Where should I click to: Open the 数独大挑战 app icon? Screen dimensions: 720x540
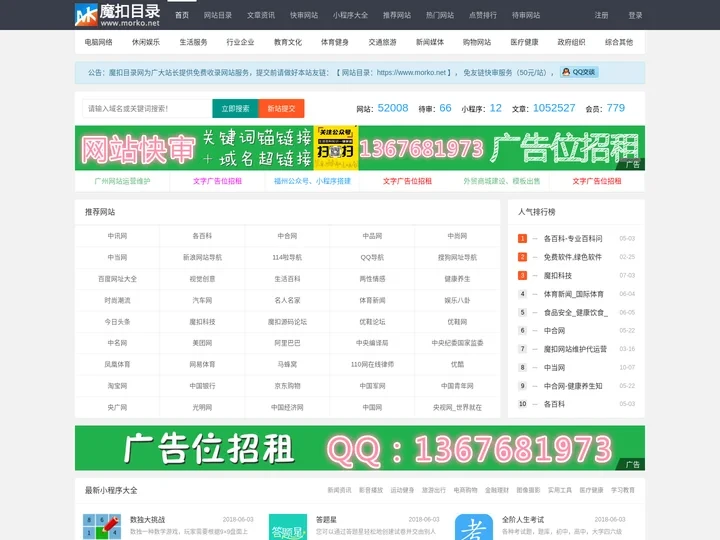[x=102, y=526]
